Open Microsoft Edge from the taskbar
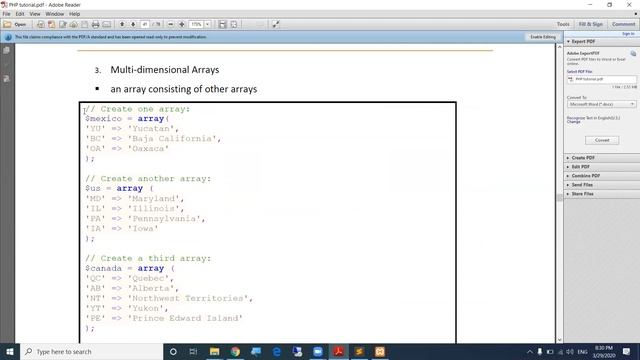 click(x=276, y=351)
